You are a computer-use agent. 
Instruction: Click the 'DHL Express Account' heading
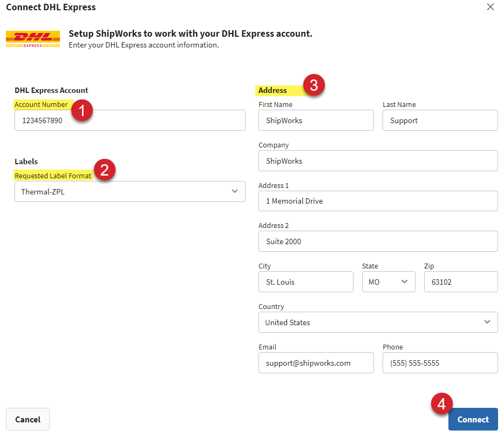coord(51,90)
